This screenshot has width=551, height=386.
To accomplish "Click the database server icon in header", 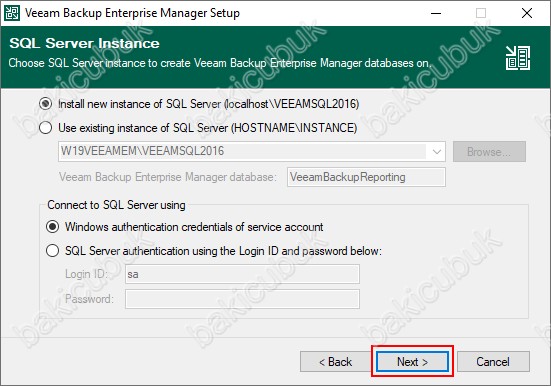I will pyautogui.click(x=518, y=58).
